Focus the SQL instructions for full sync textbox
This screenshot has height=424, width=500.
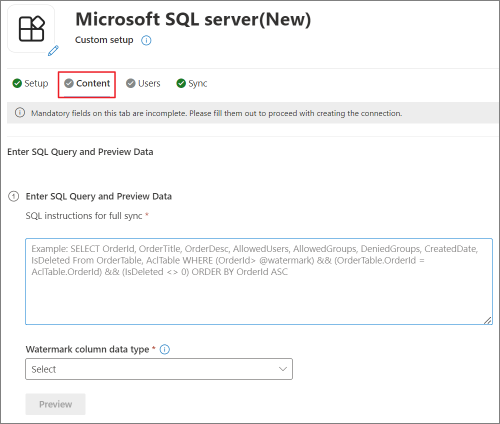click(x=259, y=281)
